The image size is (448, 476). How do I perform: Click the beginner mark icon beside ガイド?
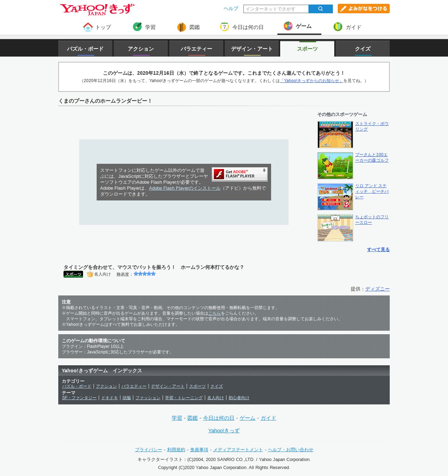click(338, 27)
